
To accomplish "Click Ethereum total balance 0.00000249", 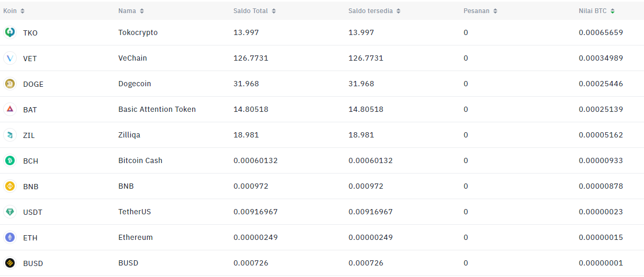I will [x=256, y=237].
